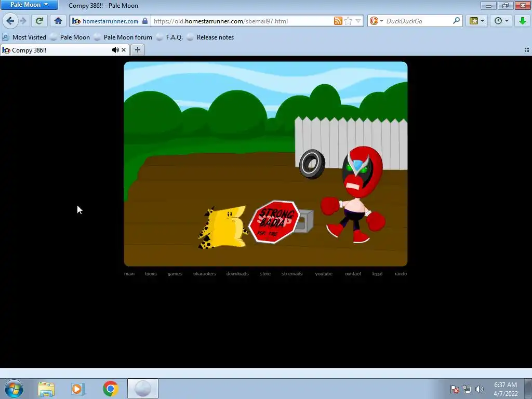Open the legal page link
Viewport: 532px width, 399px height.
coord(377,273)
